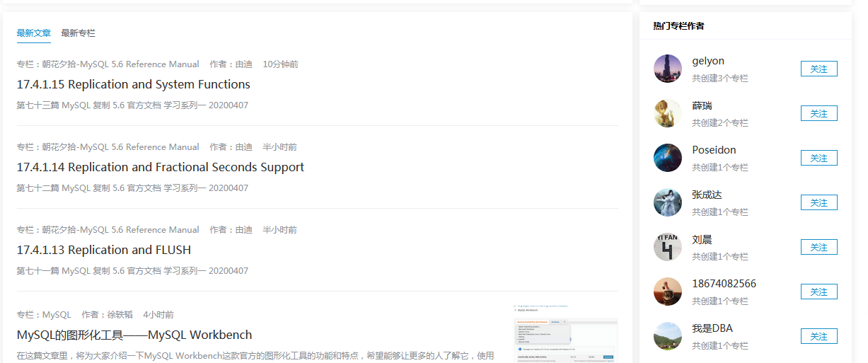Select the 10分钟前 timestamp
The height and width of the screenshot is (363, 868).
(280, 64)
